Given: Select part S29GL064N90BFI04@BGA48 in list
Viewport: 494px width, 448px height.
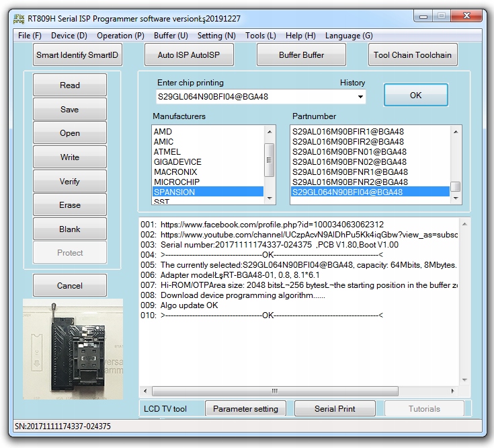Looking at the screenshot, I should coord(370,192).
